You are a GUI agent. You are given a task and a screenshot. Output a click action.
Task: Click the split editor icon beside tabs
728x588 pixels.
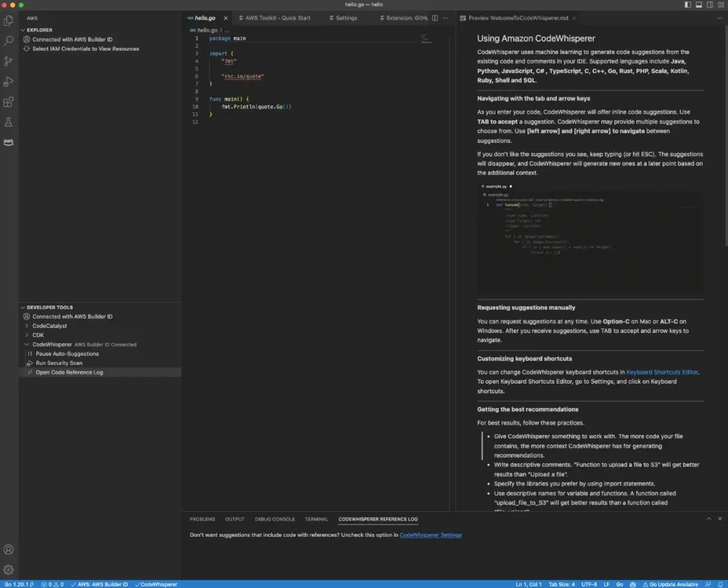coord(435,18)
